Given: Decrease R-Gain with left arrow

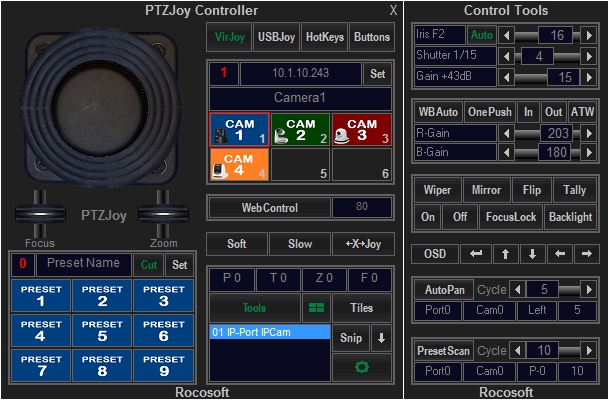Looking at the screenshot, I should point(506,134).
